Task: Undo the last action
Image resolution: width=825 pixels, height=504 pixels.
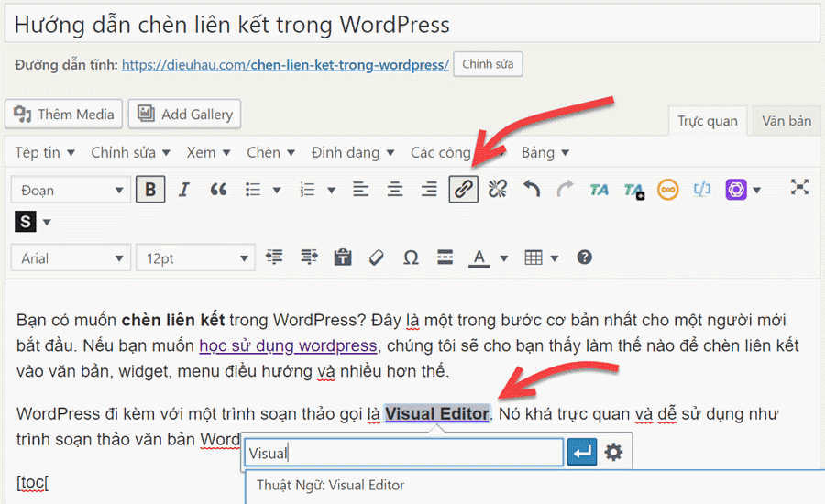Action: 532,190
